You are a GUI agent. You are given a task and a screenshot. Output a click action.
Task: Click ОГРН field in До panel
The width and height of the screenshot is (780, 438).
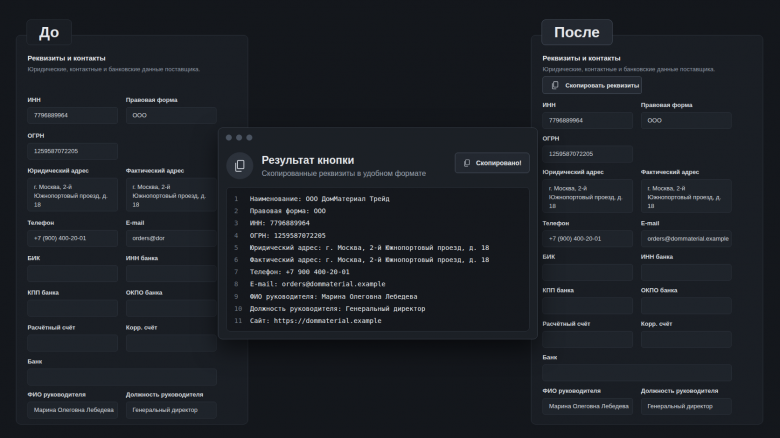point(73,151)
